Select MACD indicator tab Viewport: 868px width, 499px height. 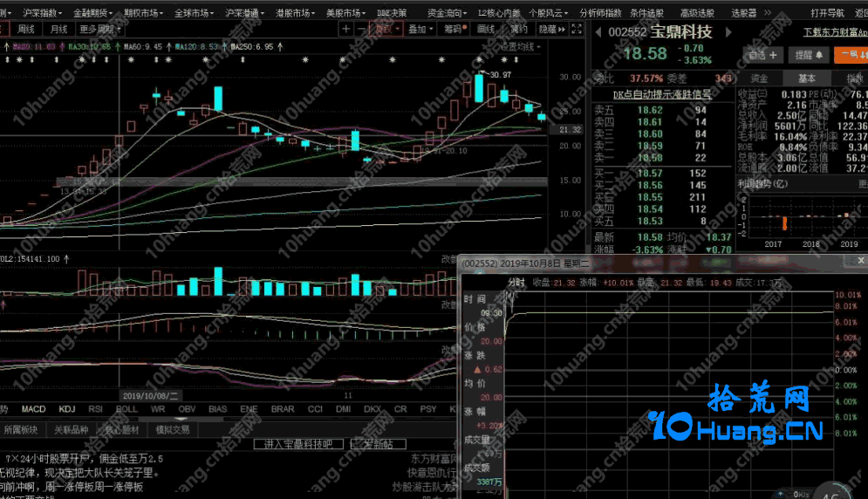coord(33,409)
